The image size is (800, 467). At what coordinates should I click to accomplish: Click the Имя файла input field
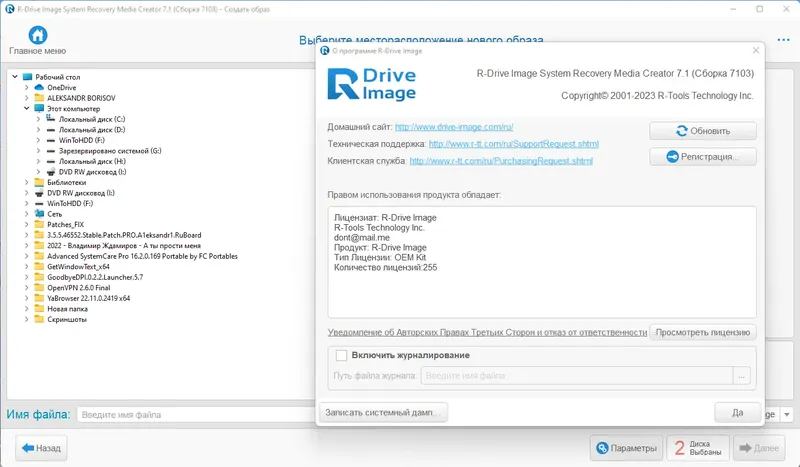[x=196, y=414]
